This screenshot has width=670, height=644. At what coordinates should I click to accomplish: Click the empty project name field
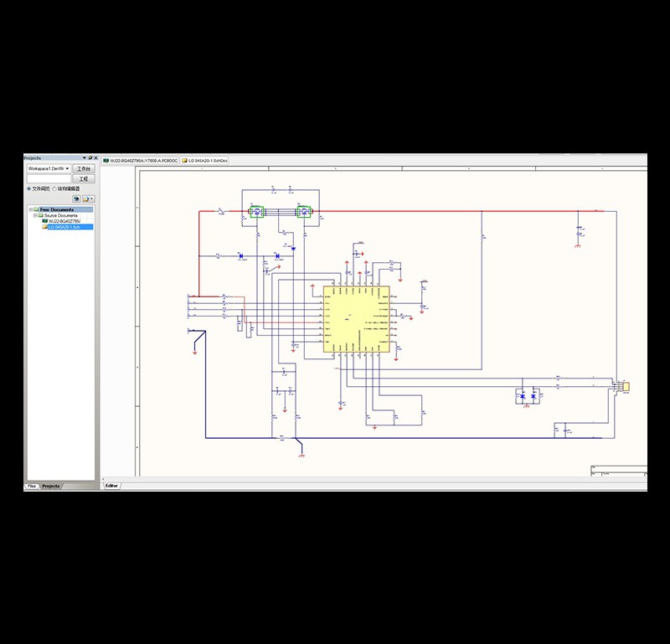[49, 178]
